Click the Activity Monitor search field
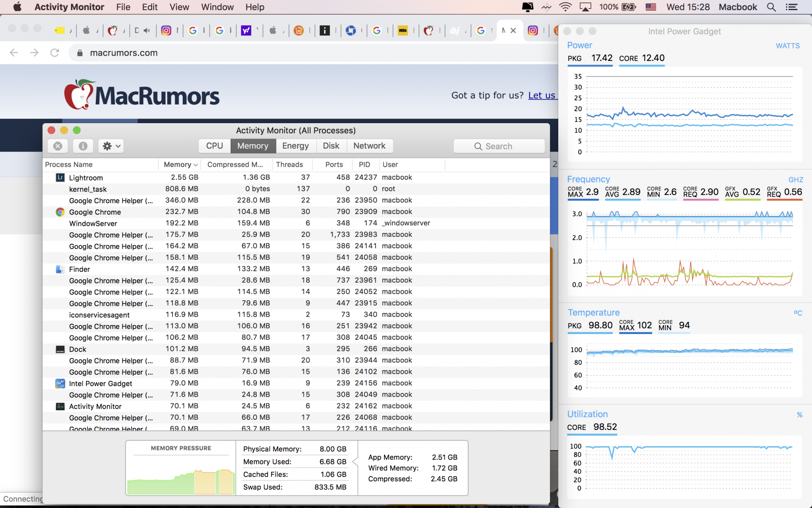 point(499,146)
